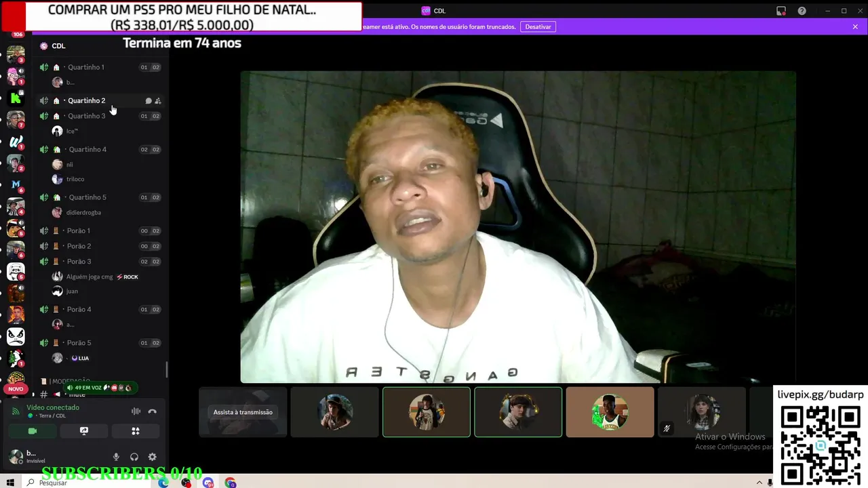This screenshot has width=868, height=488.
Task: Click the green connection signal icon
Action: (16, 411)
